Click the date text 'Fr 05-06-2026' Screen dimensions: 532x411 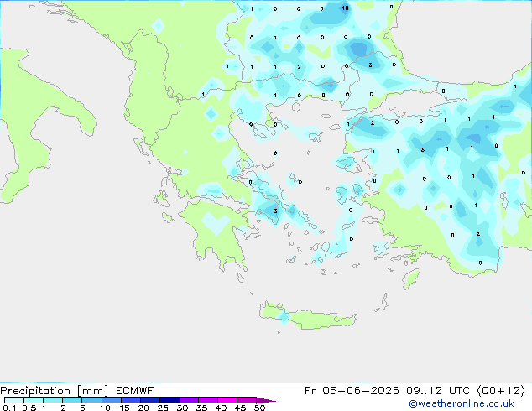point(352,391)
